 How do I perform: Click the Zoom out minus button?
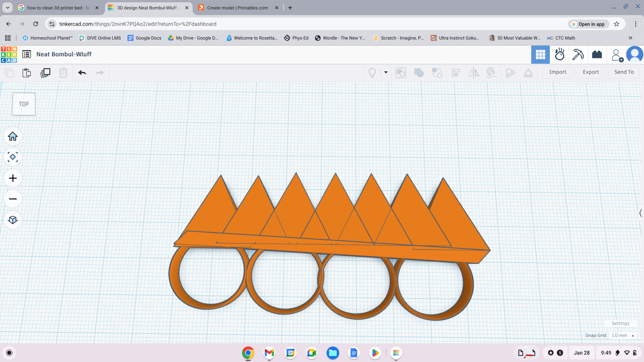pos(13,199)
